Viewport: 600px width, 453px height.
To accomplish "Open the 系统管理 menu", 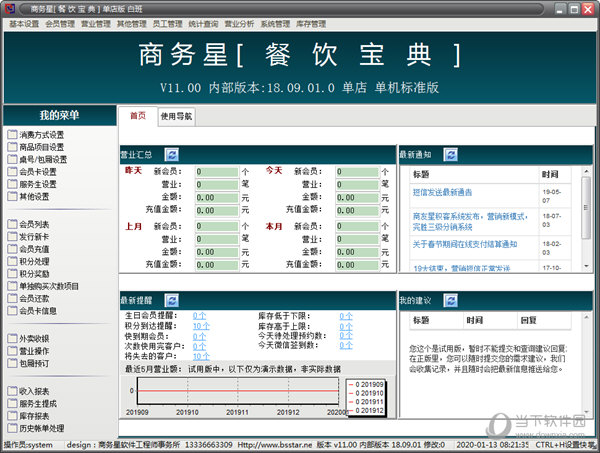I will click(x=275, y=24).
